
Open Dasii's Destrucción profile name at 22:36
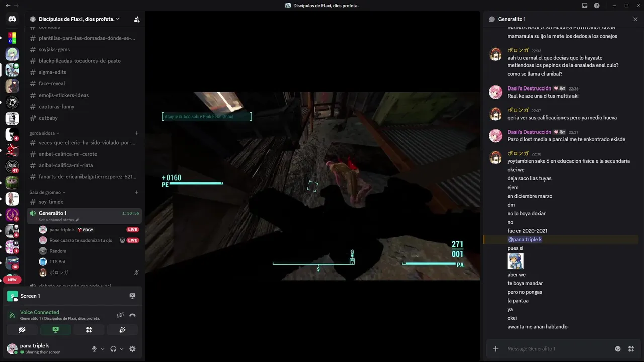tap(529, 88)
